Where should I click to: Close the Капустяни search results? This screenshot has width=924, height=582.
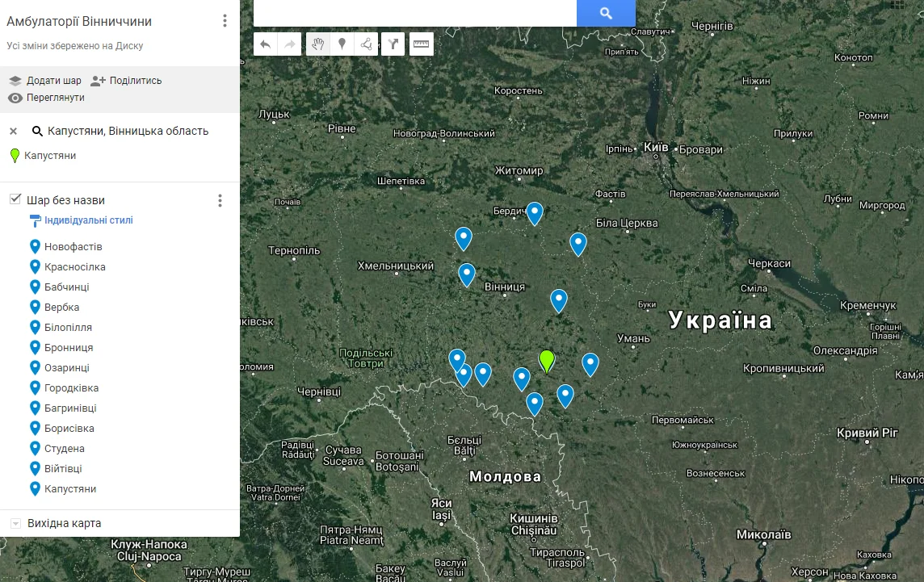coord(14,132)
